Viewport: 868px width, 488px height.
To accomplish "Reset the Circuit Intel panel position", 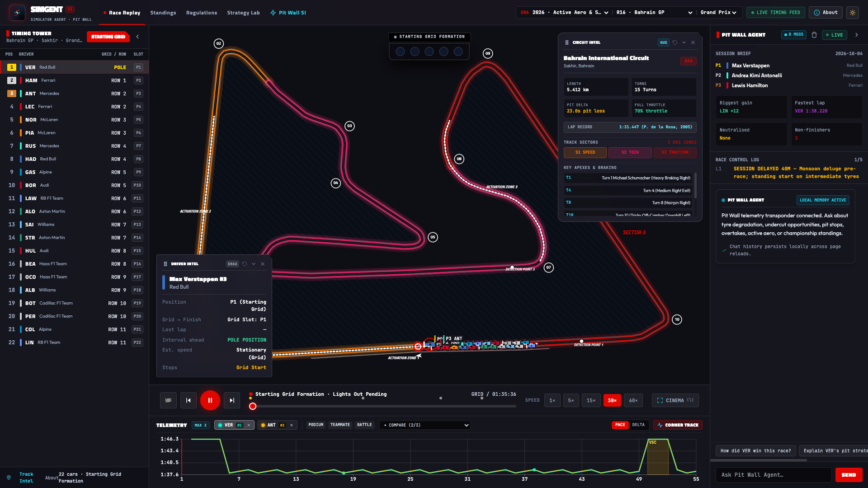I will pos(675,42).
